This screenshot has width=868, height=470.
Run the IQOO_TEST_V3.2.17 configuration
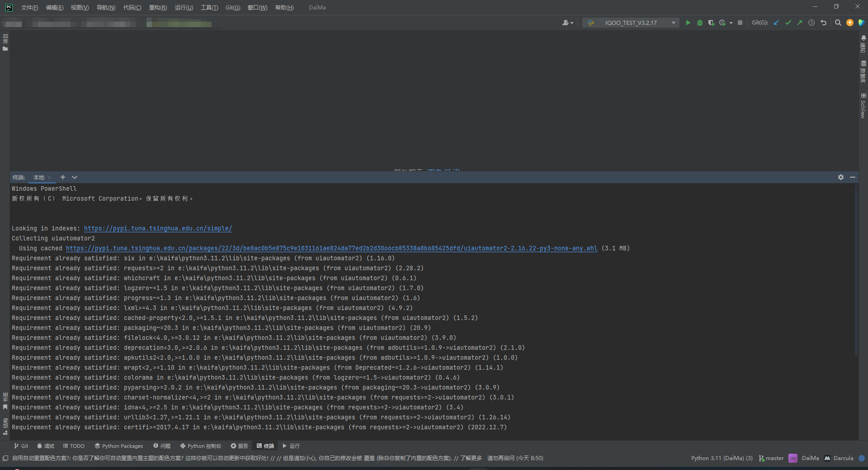click(688, 23)
